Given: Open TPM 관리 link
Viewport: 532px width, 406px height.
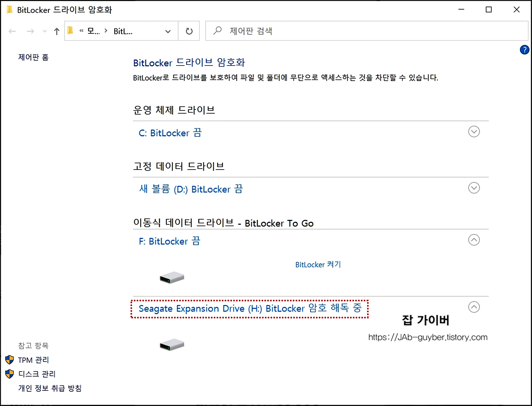Looking at the screenshot, I should tap(33, 360).
